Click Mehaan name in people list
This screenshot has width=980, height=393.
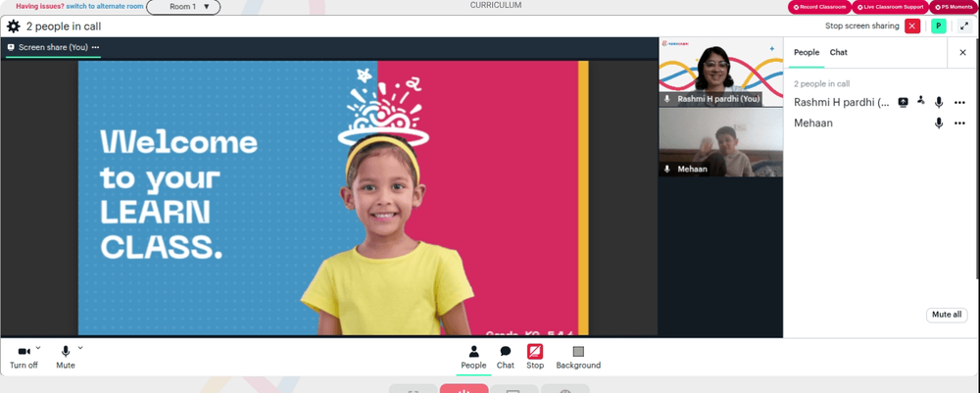point(813,123)
